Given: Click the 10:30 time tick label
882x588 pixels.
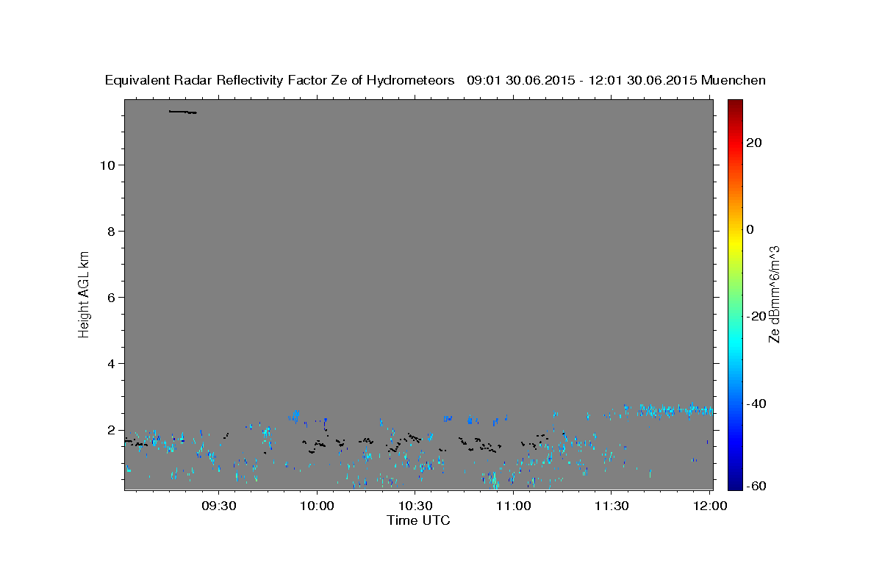Looking at the screenshot, I should click(415, 506).
